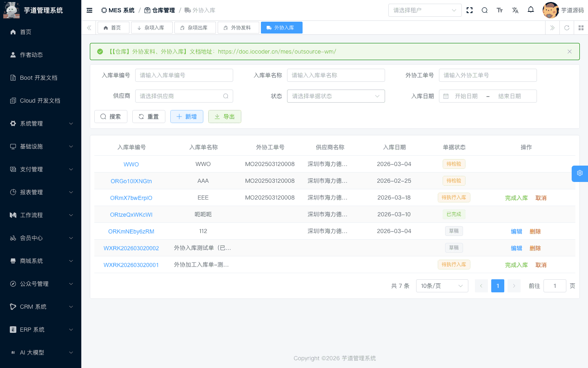Click the 前往 page jump input field
The image size is (588, 368).
555,285
